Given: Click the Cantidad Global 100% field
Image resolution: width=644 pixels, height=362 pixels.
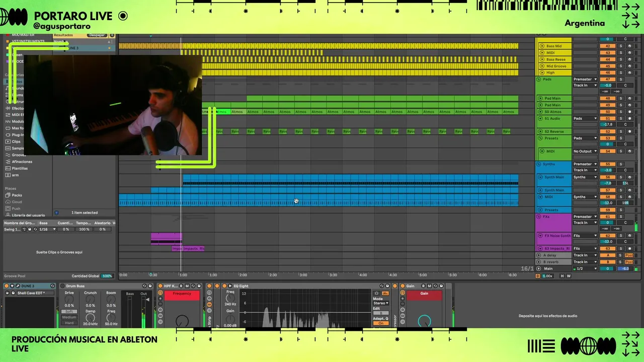Looking at the screenshot, I should 107,276.
